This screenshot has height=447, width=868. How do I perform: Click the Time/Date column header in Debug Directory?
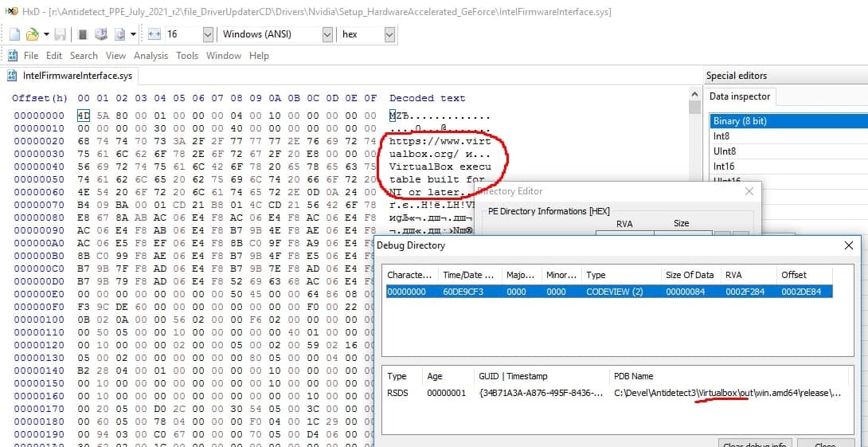click(x=469, y=275)
